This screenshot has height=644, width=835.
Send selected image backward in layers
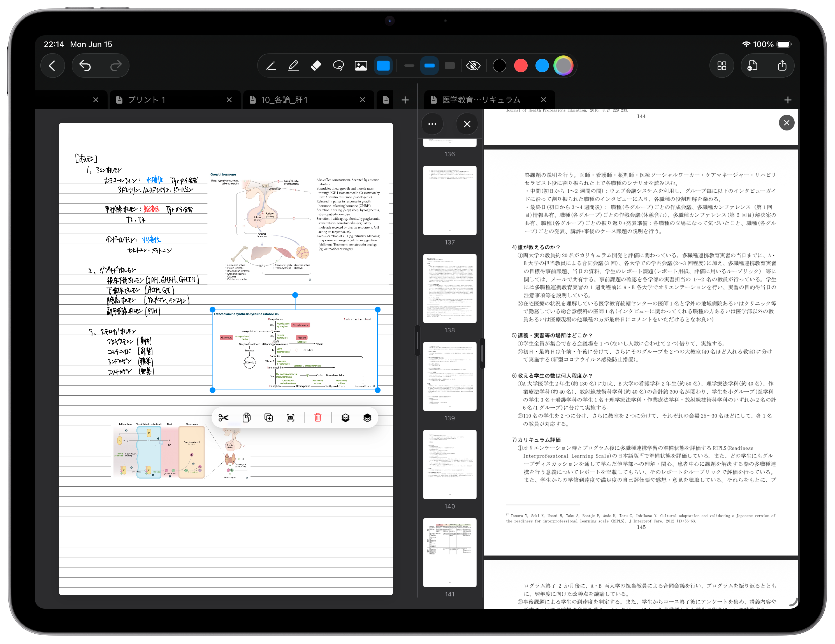pos(345,417)
